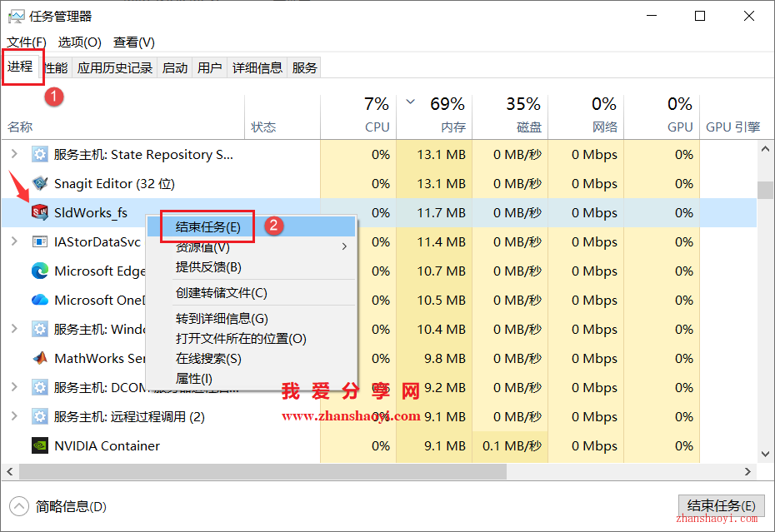
Task: Expand the State Repository service host row
Action: [14, 154]
